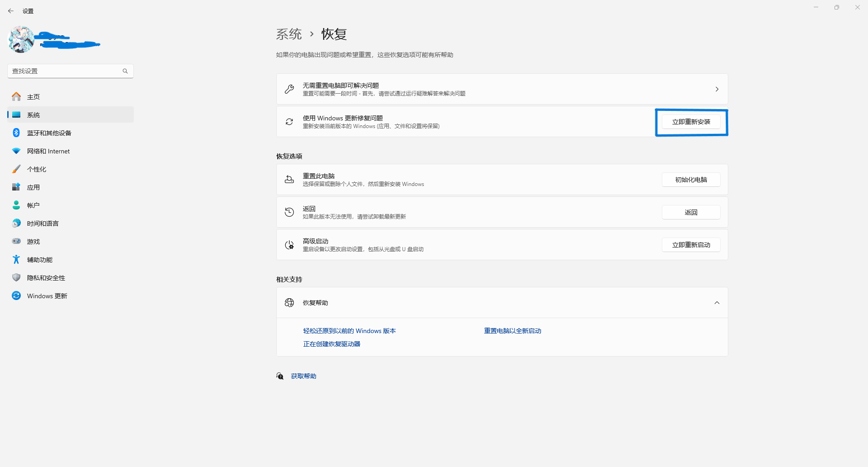This screenshot has width=868, height=467.
Task: Click the back arrow icon
Action: [x=11, y=11]
